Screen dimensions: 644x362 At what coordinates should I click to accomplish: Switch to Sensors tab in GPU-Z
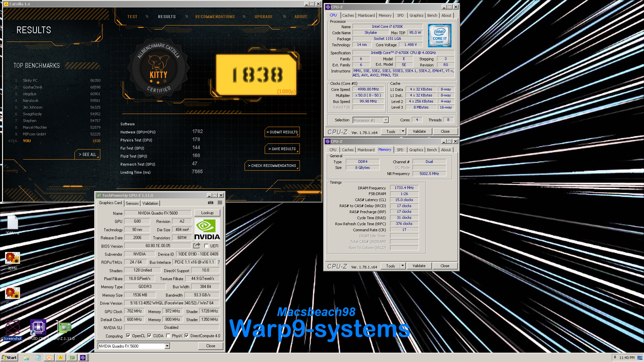(x=132, y=203)
